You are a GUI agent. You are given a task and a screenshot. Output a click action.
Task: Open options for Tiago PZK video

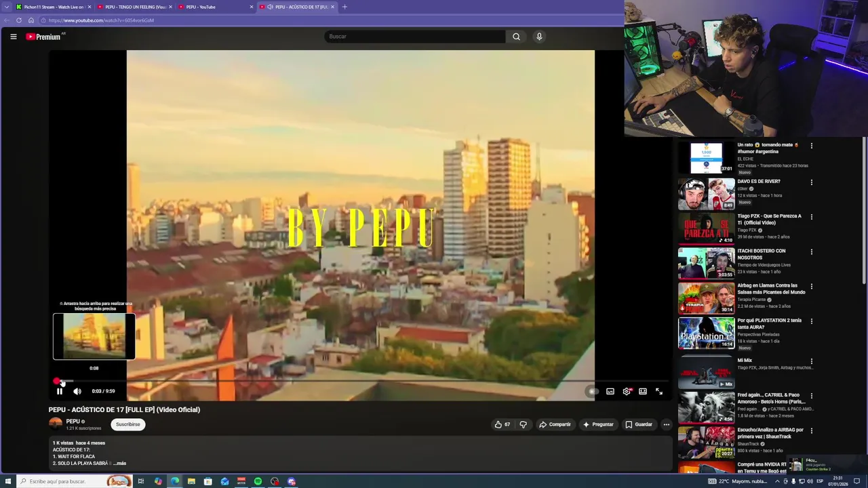click(811, 217)
